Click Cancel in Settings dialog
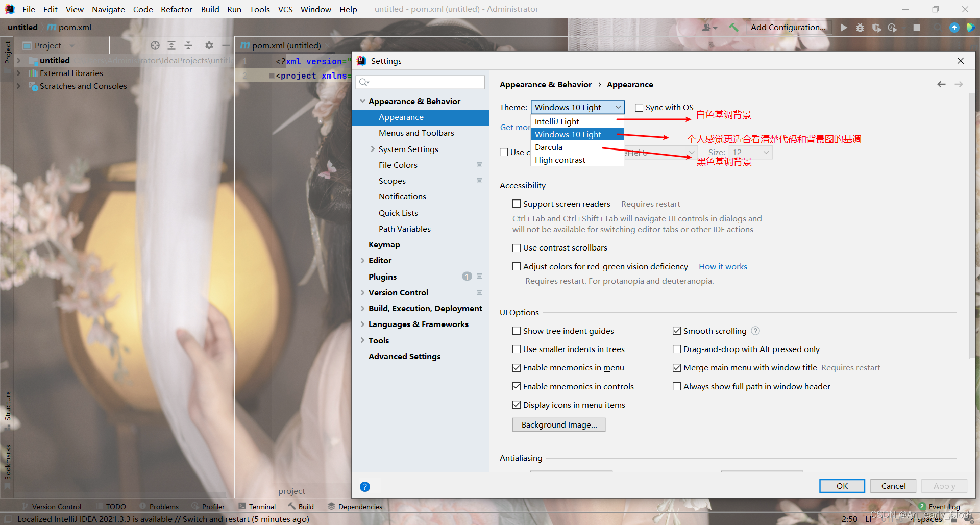The image size is (980, 525). (893, 486)
